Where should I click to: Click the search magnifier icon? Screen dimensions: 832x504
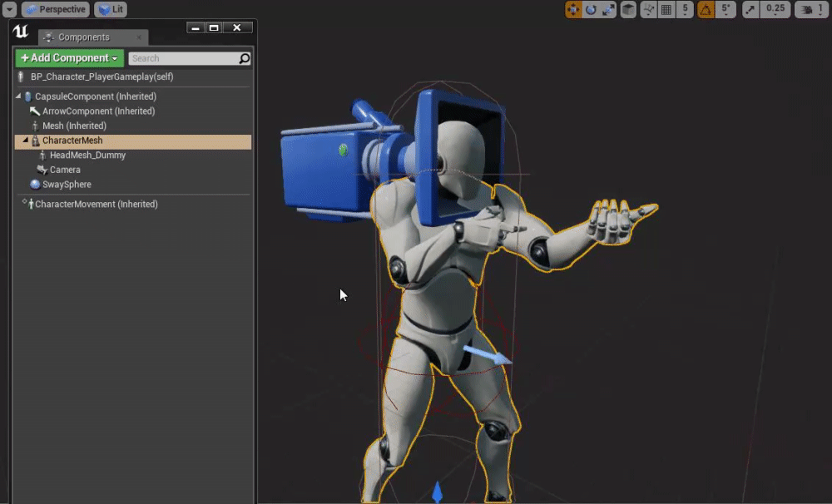pos(244,58)
